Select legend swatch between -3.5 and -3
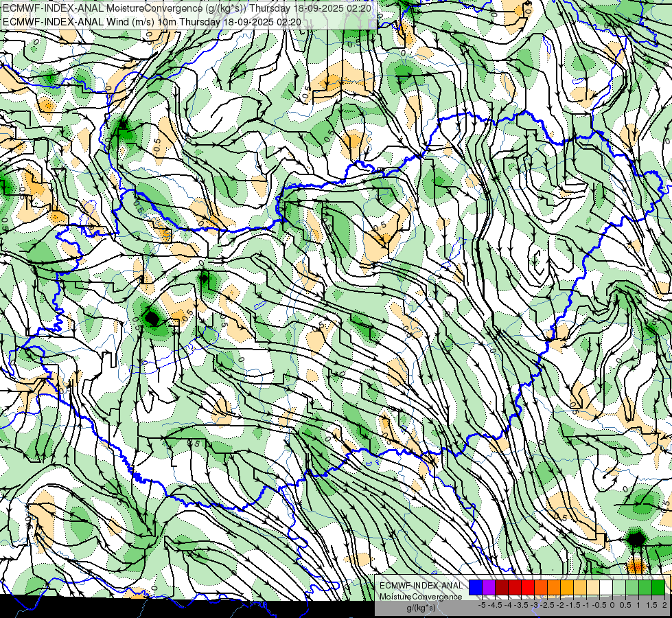Viewport: 672px width, 618px height. 528,588
